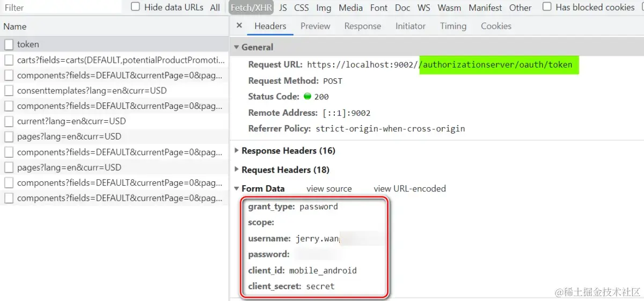This screenshot has width=644, height=301.
Task: Filter requests by JS
Action: [283, 8]
